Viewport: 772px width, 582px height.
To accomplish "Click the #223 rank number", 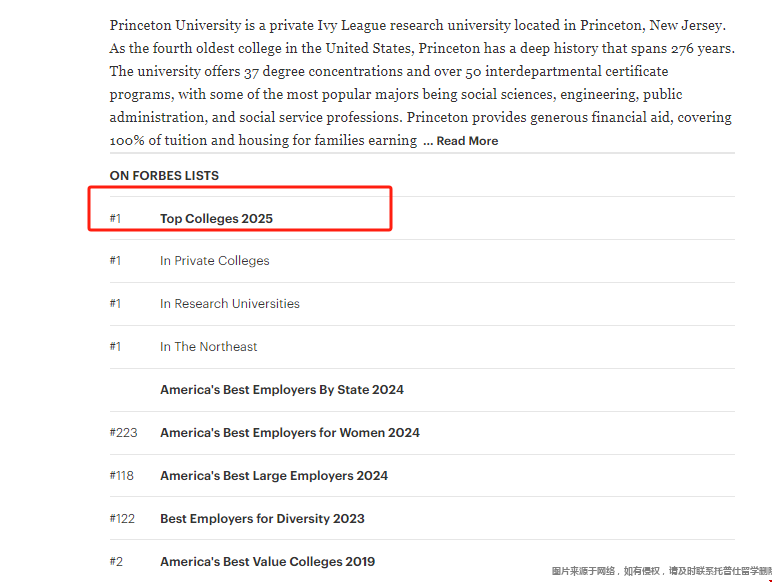I will click(x=123, y=432).
